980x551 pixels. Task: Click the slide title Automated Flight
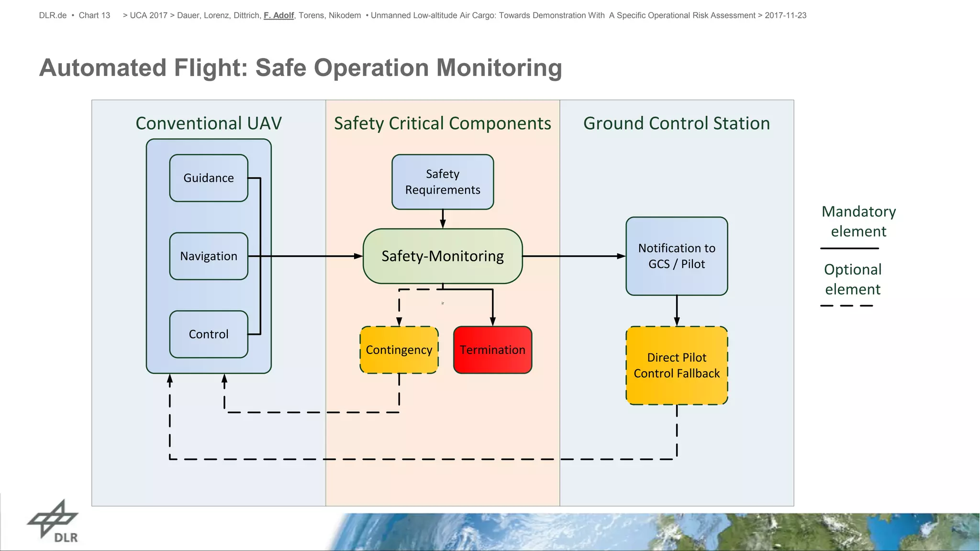[x=301, y=67]
